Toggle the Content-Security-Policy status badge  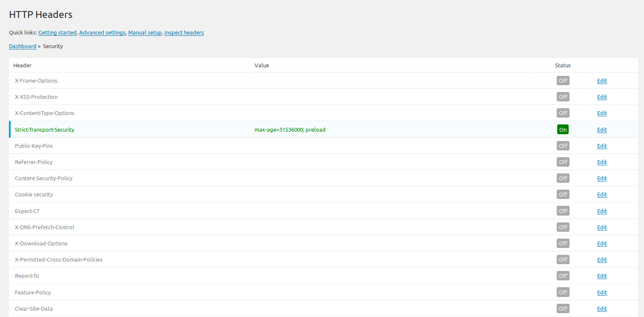563,178
